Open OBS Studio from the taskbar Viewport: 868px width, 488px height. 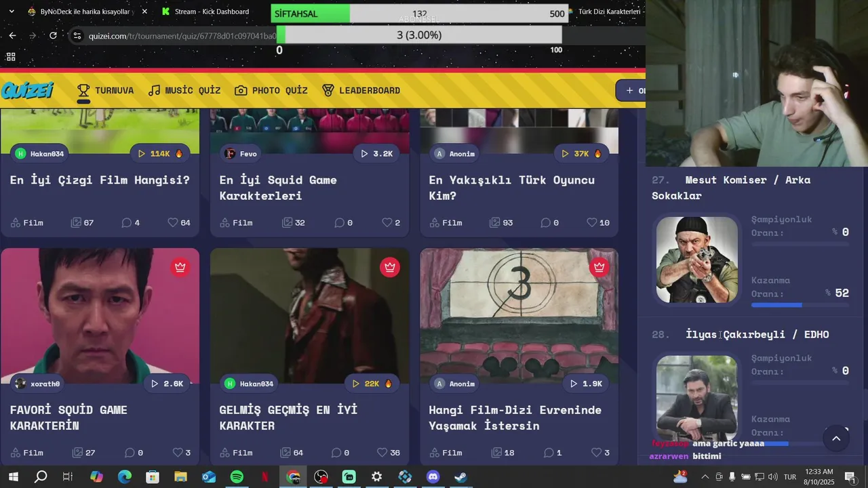click(x=321, y=476)
